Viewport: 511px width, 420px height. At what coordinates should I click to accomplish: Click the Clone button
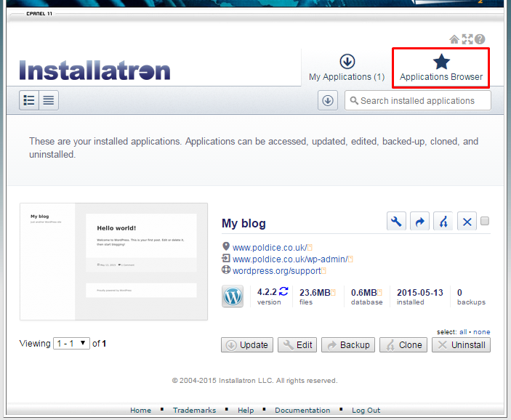click(403, 344)
